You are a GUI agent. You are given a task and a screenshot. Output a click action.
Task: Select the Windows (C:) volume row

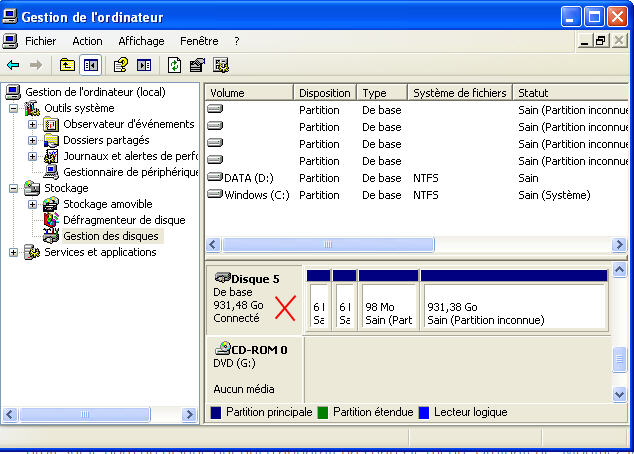[256, 195]
